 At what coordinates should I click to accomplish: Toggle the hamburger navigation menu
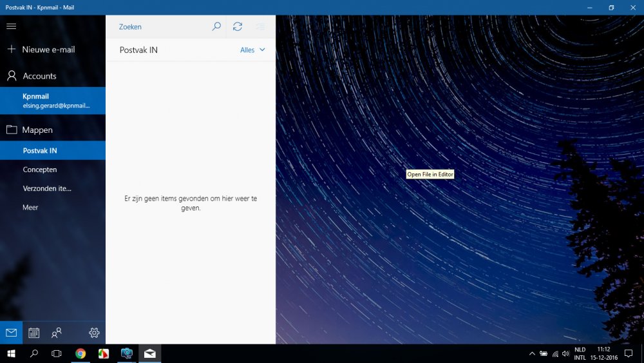pyautogui.click(x=11, y=26)
